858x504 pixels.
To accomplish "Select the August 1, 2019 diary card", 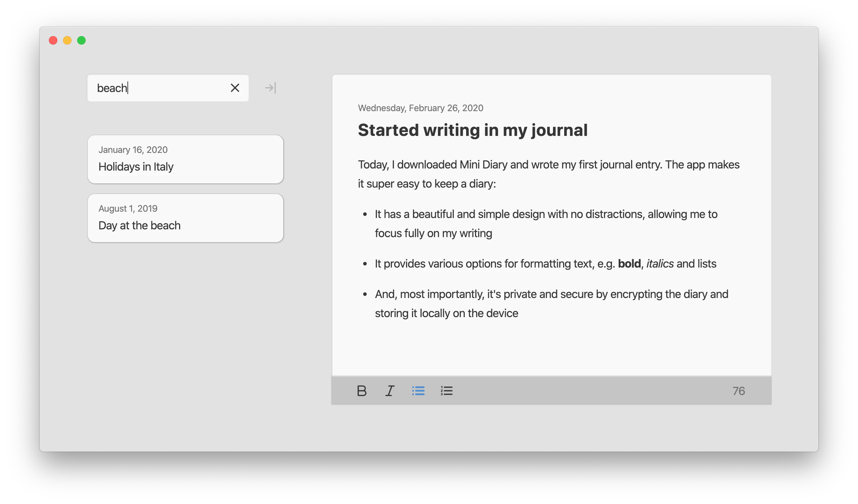I will pyautogui.click(x=185, y=218).
